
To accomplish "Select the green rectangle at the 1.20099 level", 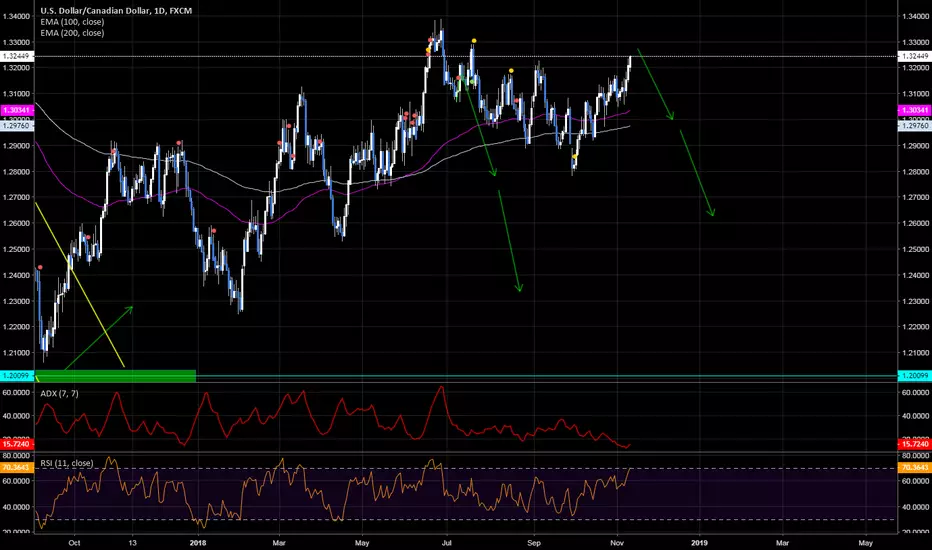I will pyautogui.click(x=115, y=375).
